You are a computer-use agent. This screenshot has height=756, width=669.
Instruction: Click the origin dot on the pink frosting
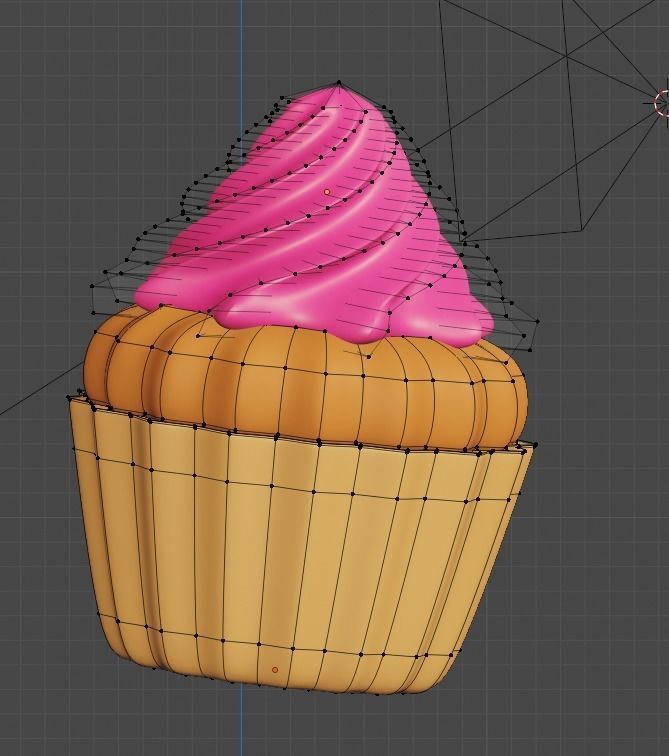327,192
